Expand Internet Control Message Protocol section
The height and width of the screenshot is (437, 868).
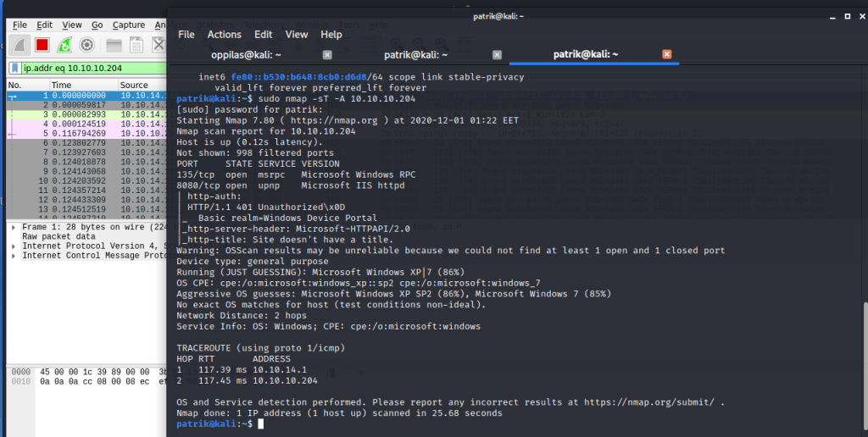(12, 256)
